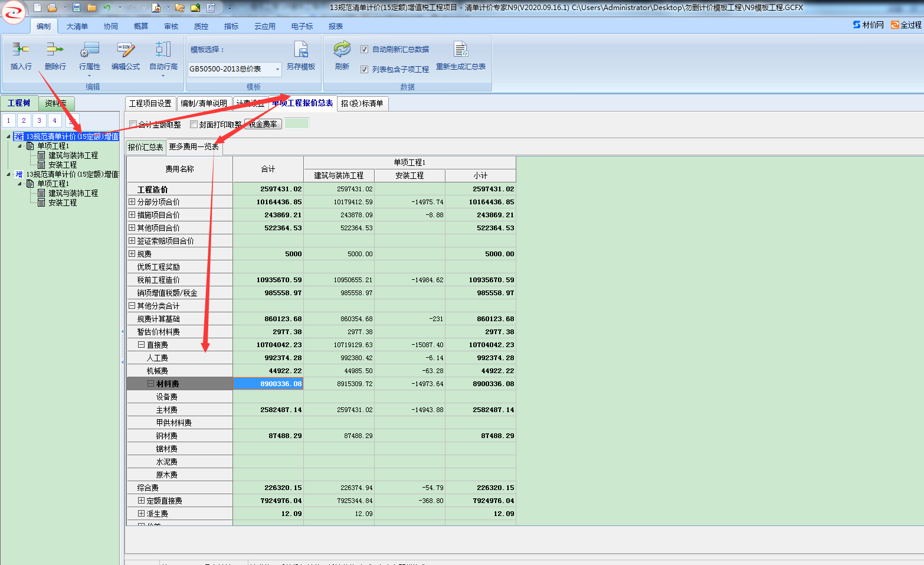The width and height of the screenshot is (924, 565).
Task: Switch to the 审核 ribbon tab
Action: 171,27
